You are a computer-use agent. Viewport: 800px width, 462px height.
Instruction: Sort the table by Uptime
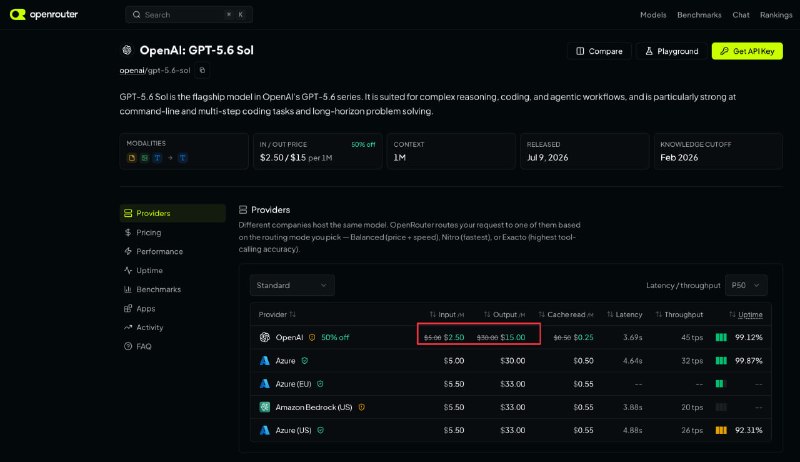[x=746, y=315]
